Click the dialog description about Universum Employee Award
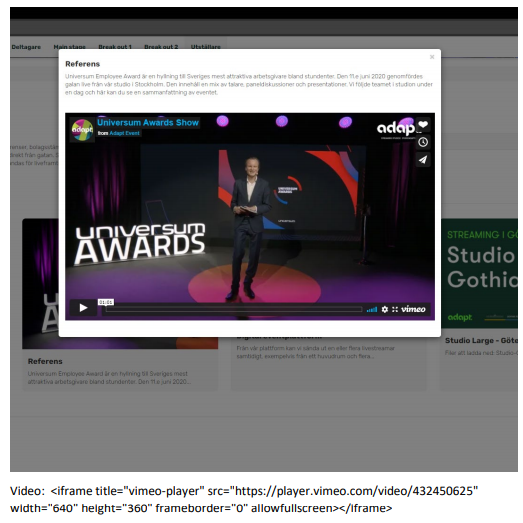 pyautogui.click(x=249, y=84)
